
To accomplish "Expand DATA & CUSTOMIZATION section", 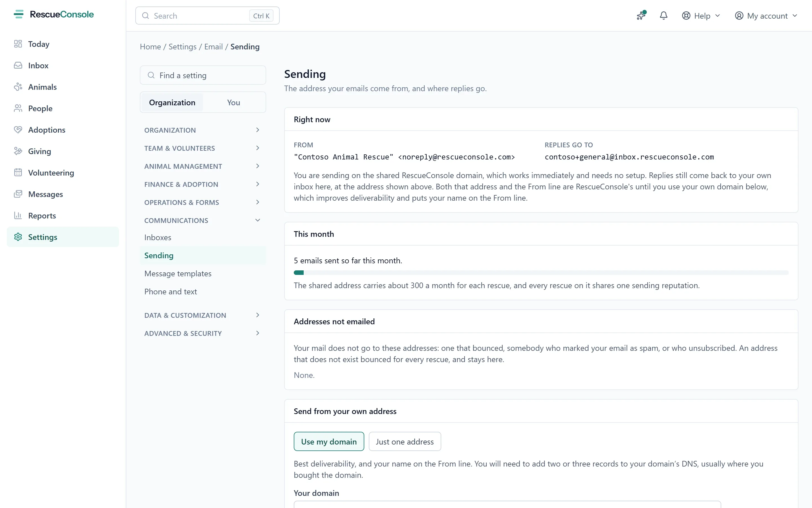I will point(203,315).
